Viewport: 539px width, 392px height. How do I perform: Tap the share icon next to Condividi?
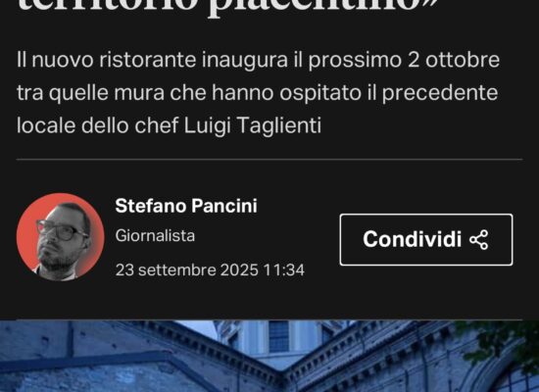click(x=479, y=240)
